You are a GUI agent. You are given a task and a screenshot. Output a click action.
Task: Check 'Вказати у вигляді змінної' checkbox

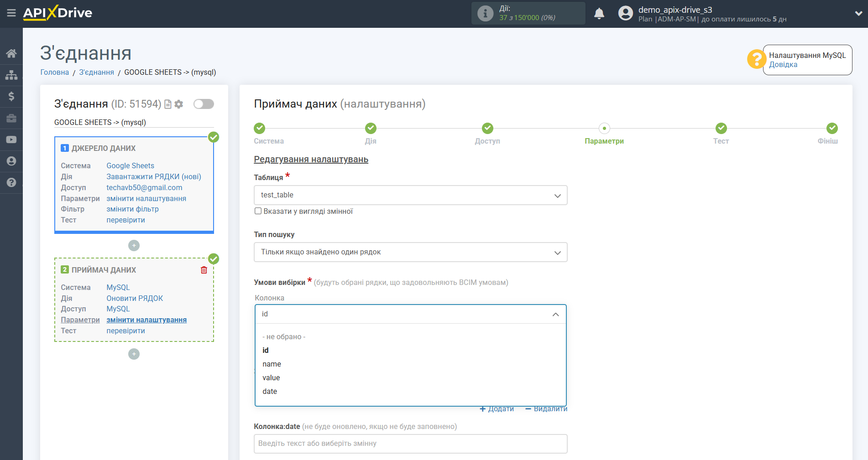coord(258,211)
